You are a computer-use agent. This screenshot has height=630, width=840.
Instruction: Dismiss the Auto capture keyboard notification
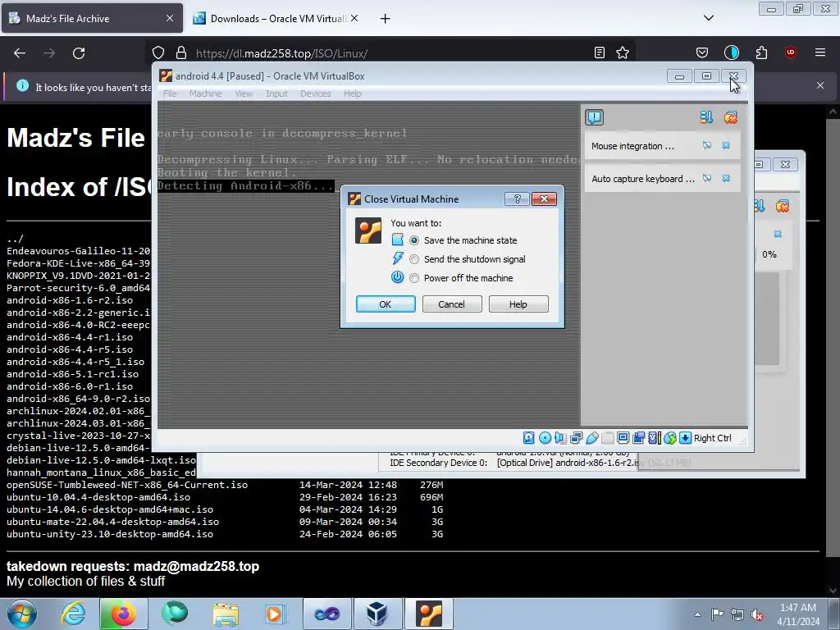pos(726,178)
